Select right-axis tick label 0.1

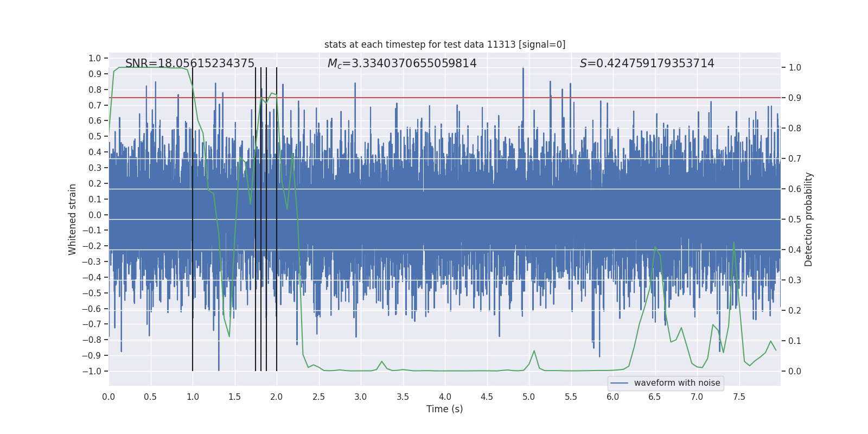coord(795,341)
